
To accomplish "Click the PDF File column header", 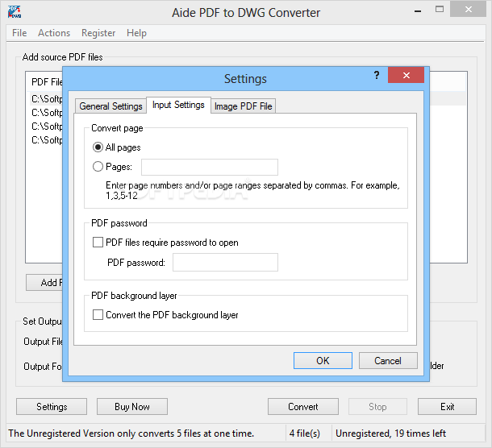I will click(x=47, y=82).
